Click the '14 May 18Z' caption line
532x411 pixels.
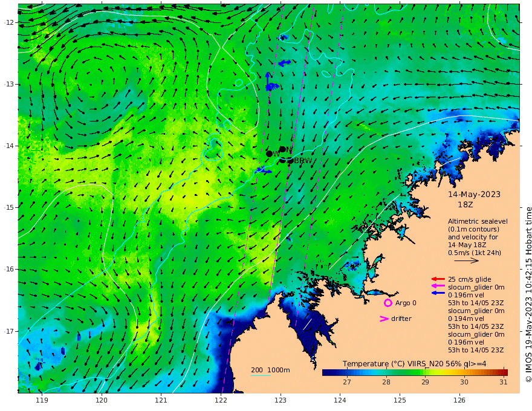coord(467,245)
